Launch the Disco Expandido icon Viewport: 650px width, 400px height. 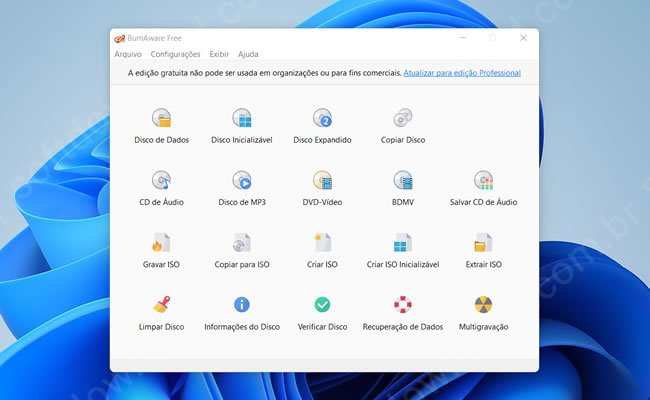click(322, 118)
